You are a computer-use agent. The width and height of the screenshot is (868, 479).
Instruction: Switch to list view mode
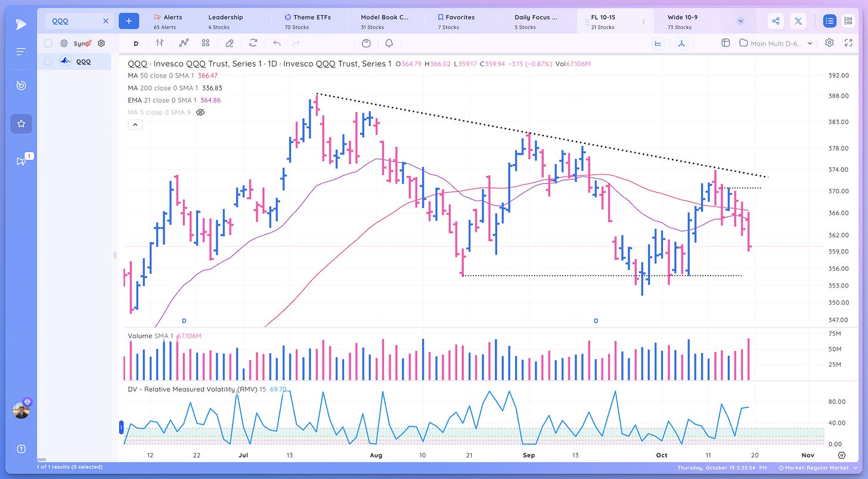point(829,21)
